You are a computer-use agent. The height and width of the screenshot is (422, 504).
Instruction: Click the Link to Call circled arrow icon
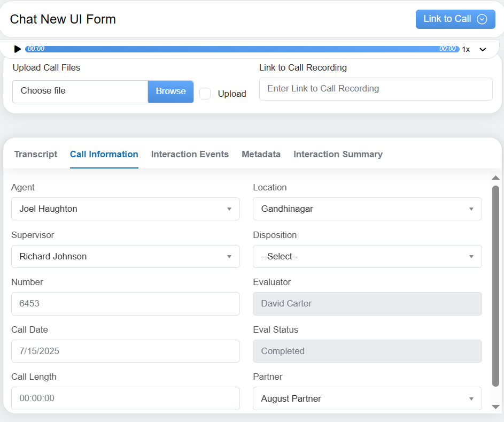[482, 19]
